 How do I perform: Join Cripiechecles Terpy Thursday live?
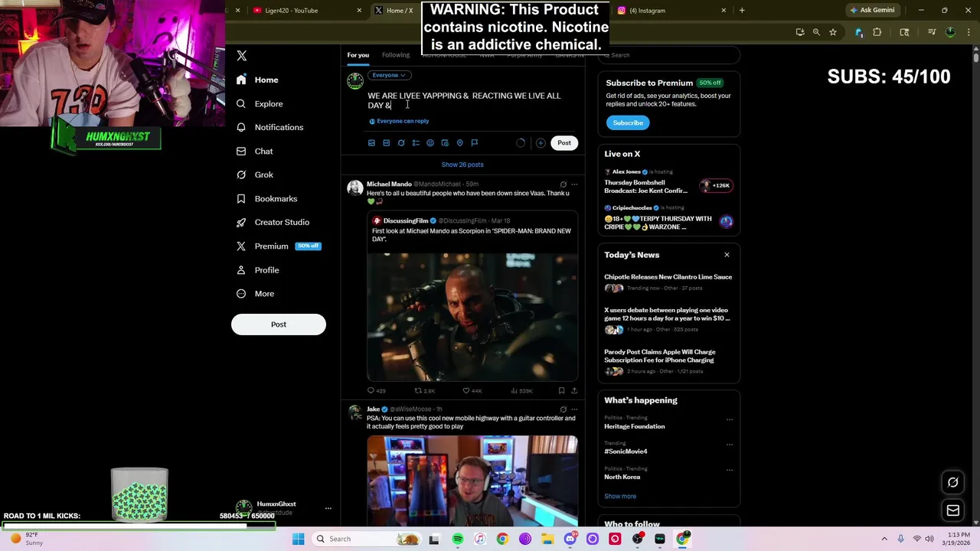668,217
